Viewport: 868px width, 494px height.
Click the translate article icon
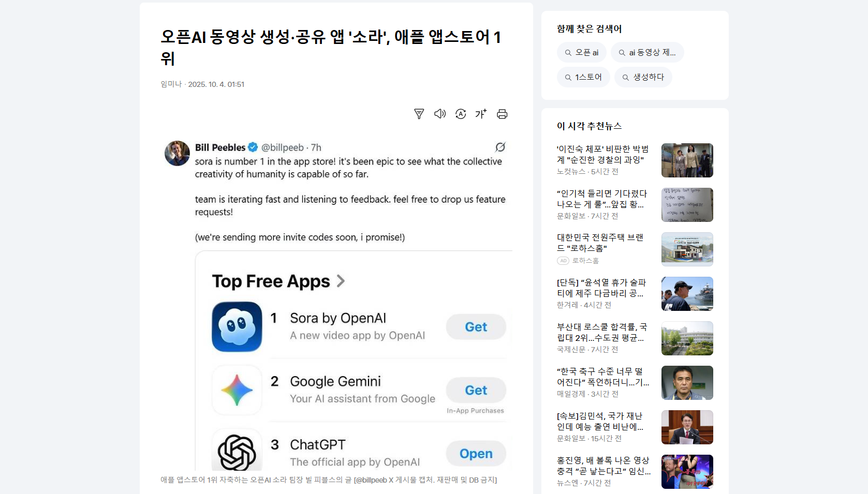coord(461,114)
